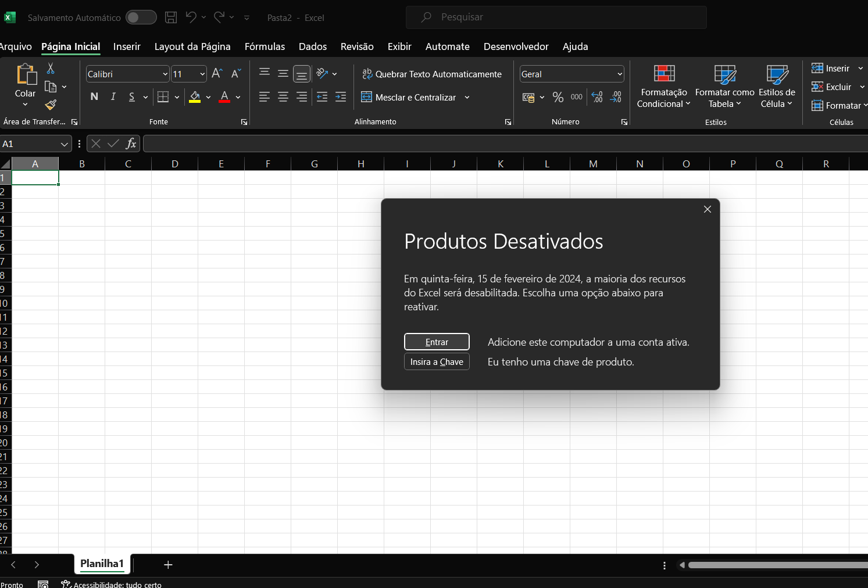Viewport: 868px width, 588px height.
Task: Open Alinhamento dialog launcher
Action: (x=508, y=122)
